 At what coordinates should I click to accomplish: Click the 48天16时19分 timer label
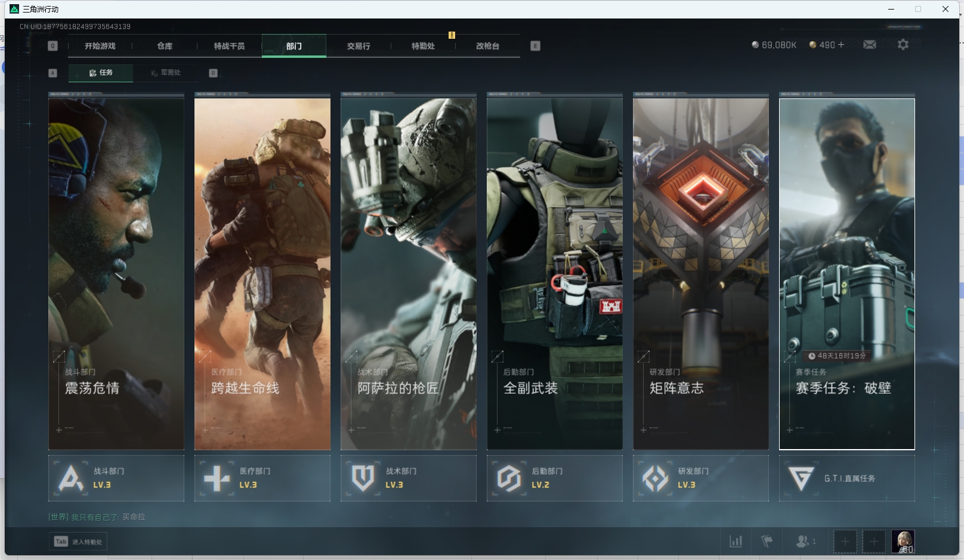pyautogui.click(x=837, y=356)
